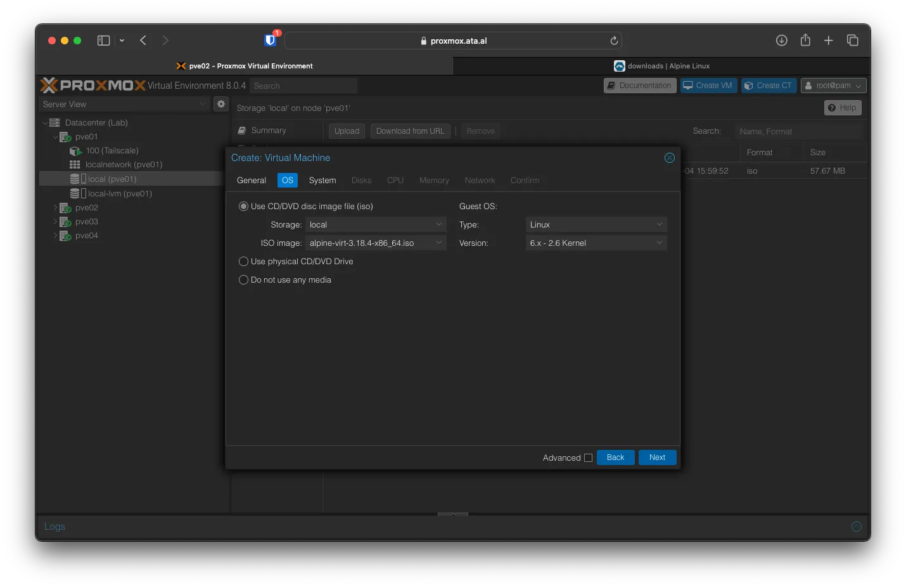
Task: Choose Use physical CD/DVD Drive radio
Action: pyautogui.click(x=243, y=262)
